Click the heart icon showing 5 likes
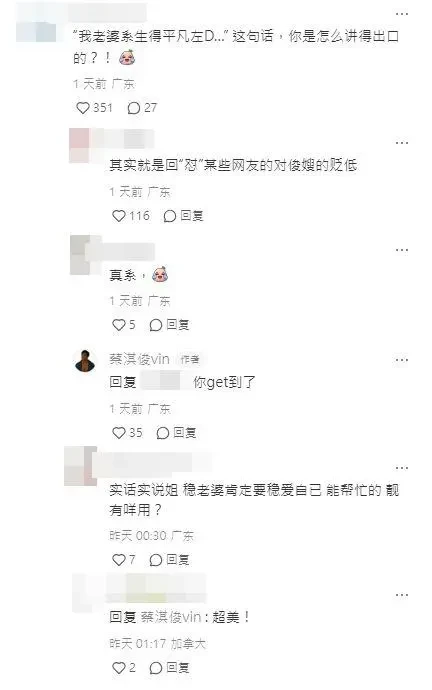 [x=119, y=325]
